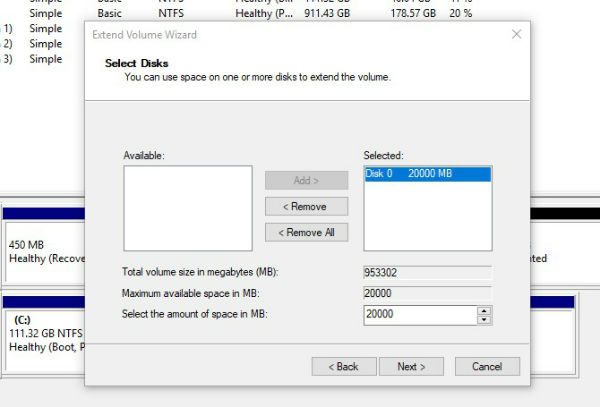Click the amount of space in MB field
Image resolution: width=600 pixels, height=407 pixels.
tap(419, 315)
